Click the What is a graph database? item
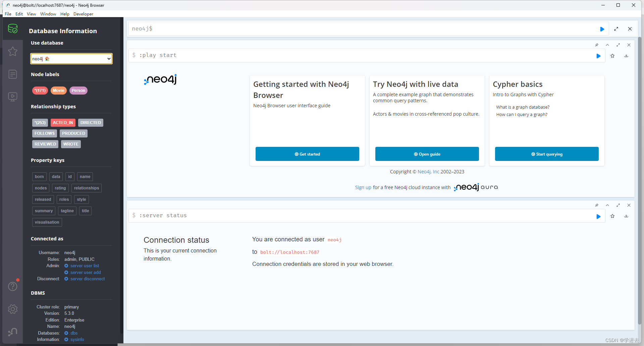The image size is (644, 346). point(523,107)
